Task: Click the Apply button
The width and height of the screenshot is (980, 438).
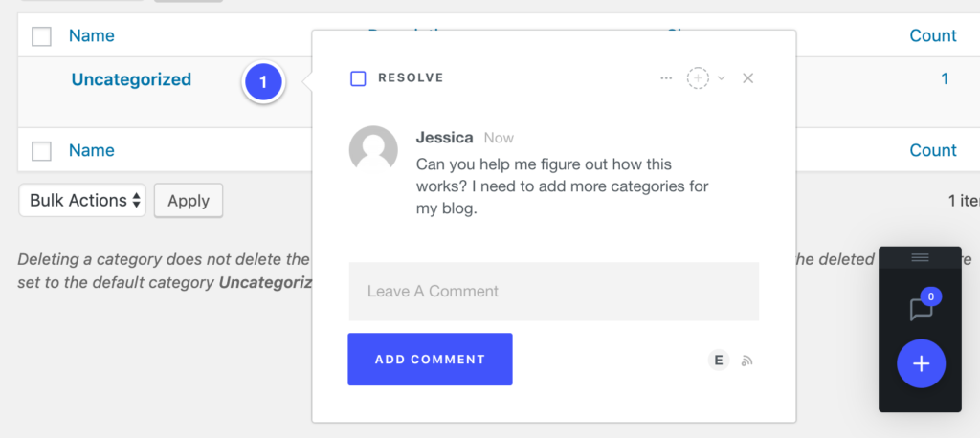Action: tap(189, 201)
